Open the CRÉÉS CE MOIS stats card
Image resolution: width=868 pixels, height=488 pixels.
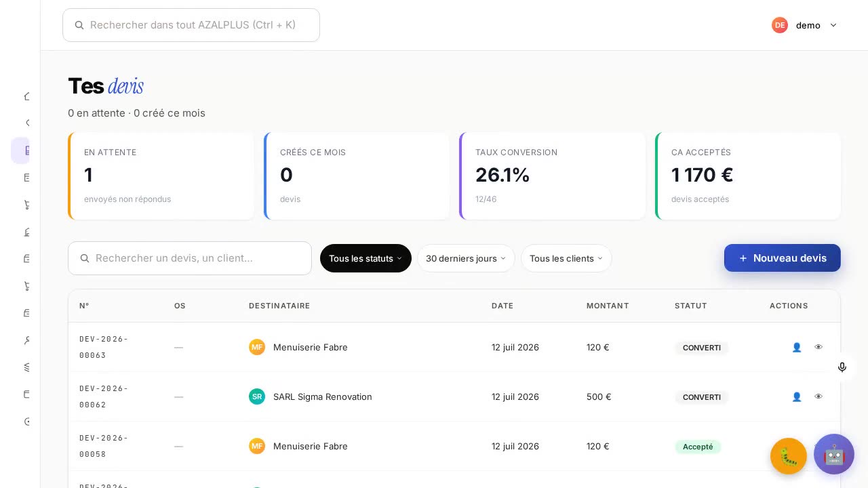357,176
